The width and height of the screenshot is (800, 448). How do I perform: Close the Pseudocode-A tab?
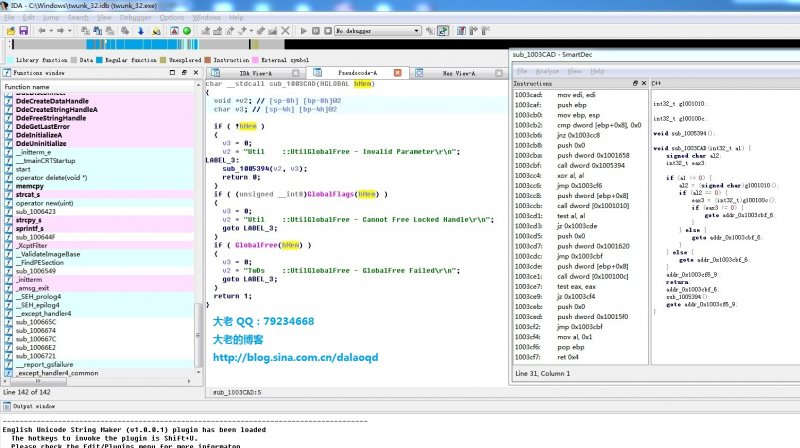click(397, 73)
